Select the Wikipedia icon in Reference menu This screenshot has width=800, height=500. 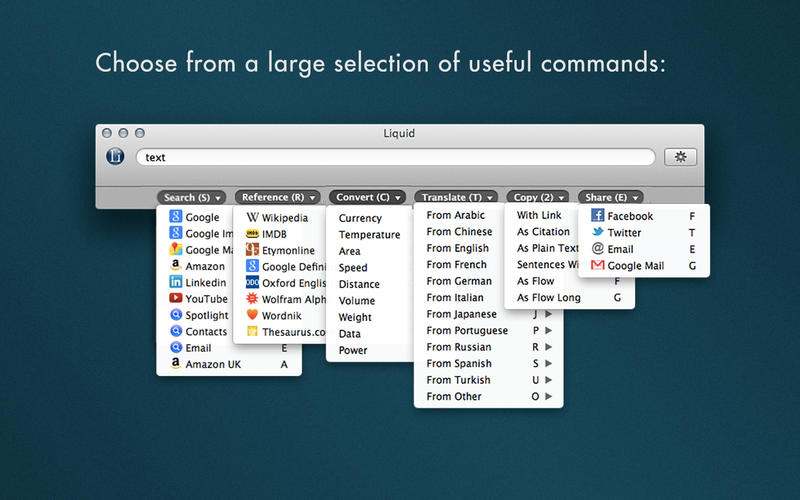tap(252, 218)
